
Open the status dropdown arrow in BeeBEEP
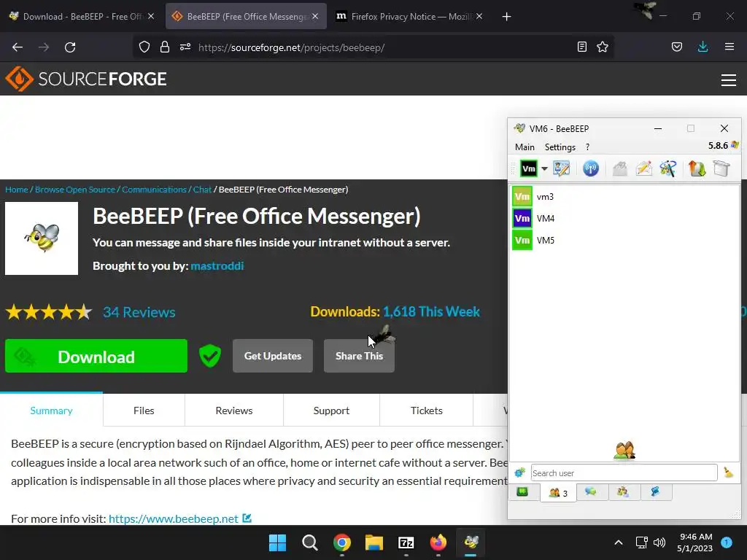click(x=544, y=168)
